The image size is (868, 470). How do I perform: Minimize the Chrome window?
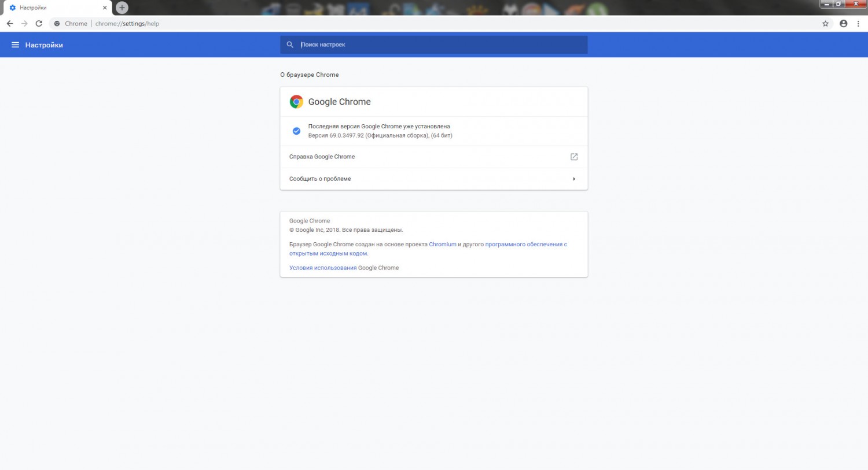point(827,4)
